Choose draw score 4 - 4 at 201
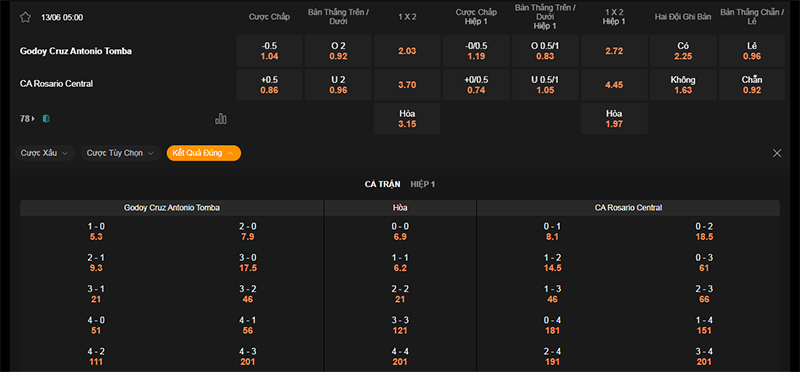This screenshot has height=372, width=800. 401,357
